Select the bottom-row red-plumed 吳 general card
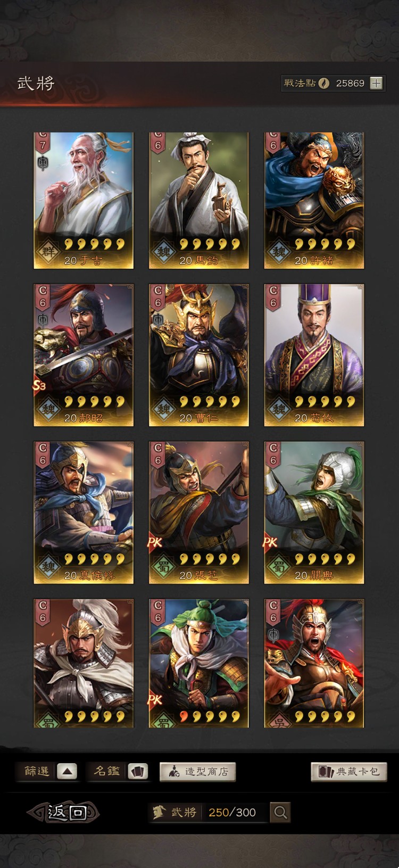This screenshot has width=399, height=868. 314,663
